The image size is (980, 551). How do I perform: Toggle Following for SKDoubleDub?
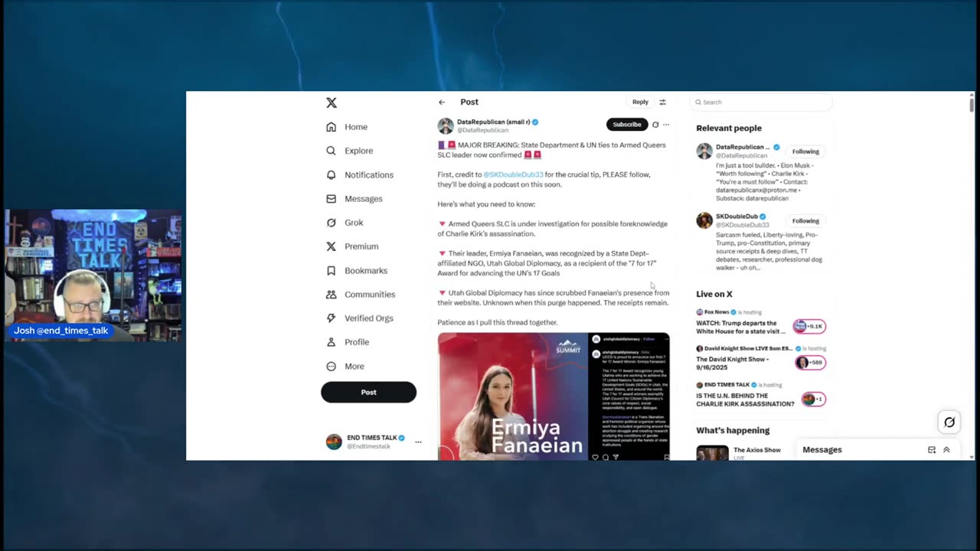(805, 221)
